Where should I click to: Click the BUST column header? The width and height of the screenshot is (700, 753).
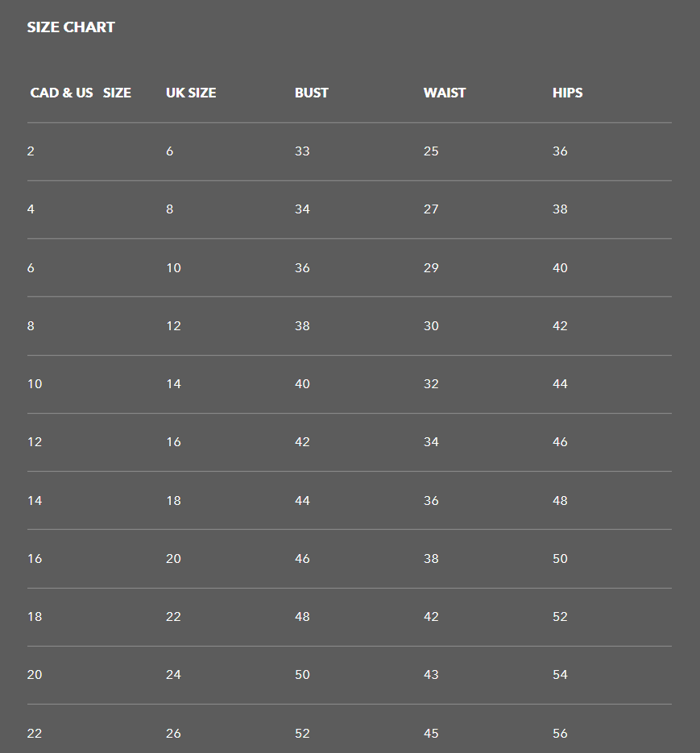pyautogui.click(x=312, y=93)
